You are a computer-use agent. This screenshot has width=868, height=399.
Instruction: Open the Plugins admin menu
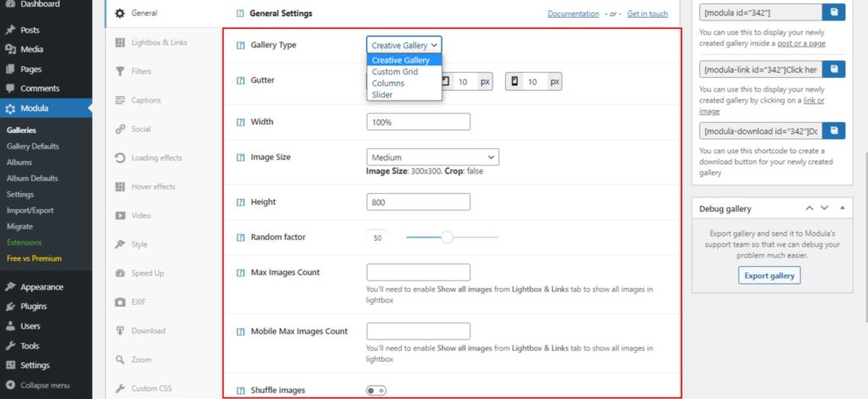[x=33, y=306]
